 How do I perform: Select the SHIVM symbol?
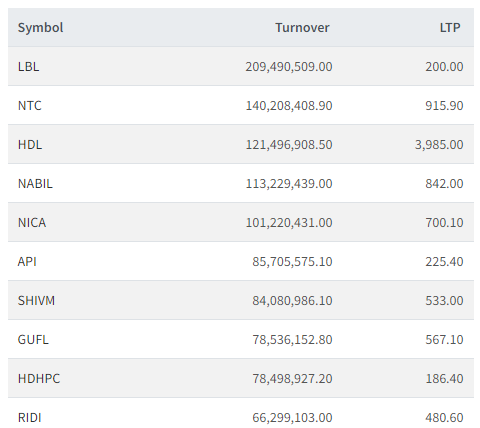point(36,301)
